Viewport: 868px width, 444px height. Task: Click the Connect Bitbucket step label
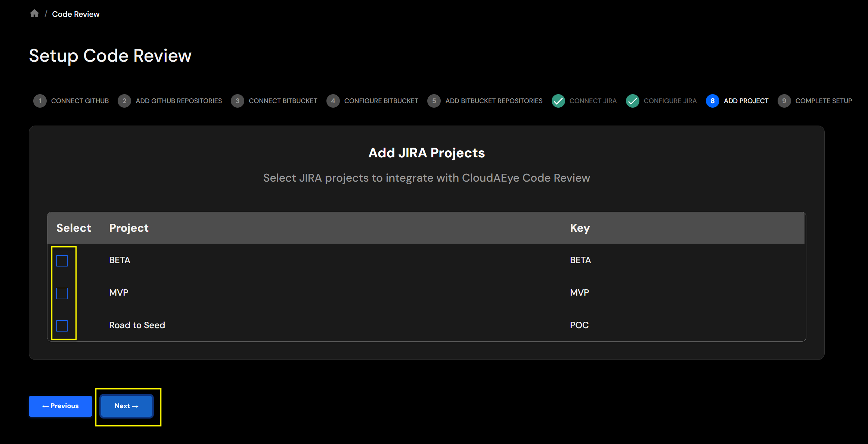click(283, 101)
